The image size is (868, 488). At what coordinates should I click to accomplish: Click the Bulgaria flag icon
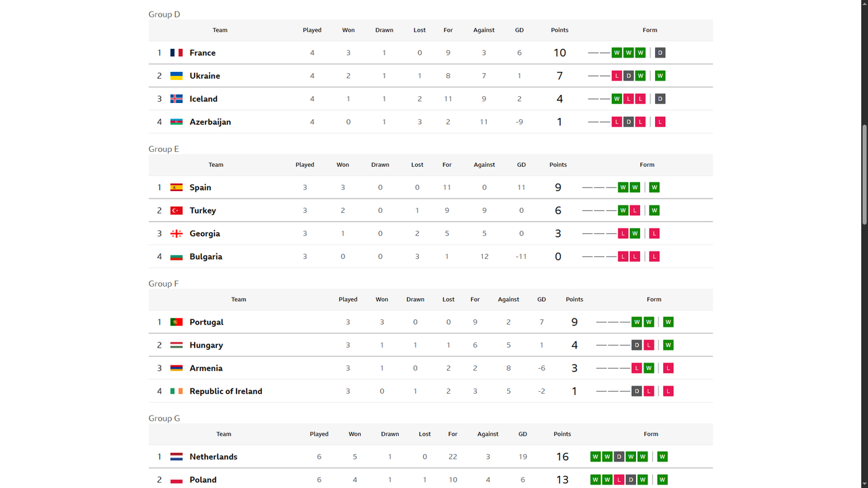[176, 257]
